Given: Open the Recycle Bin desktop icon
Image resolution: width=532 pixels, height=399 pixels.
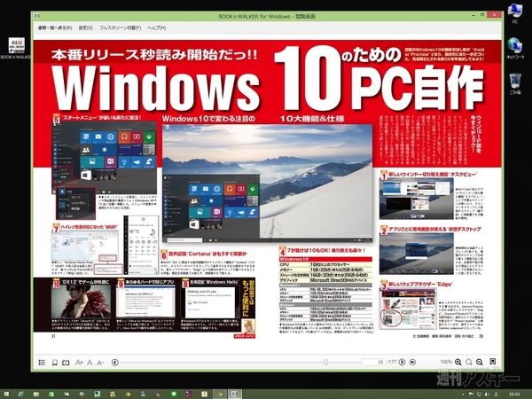Looking at the screenshot, I should tap(515, 83).
